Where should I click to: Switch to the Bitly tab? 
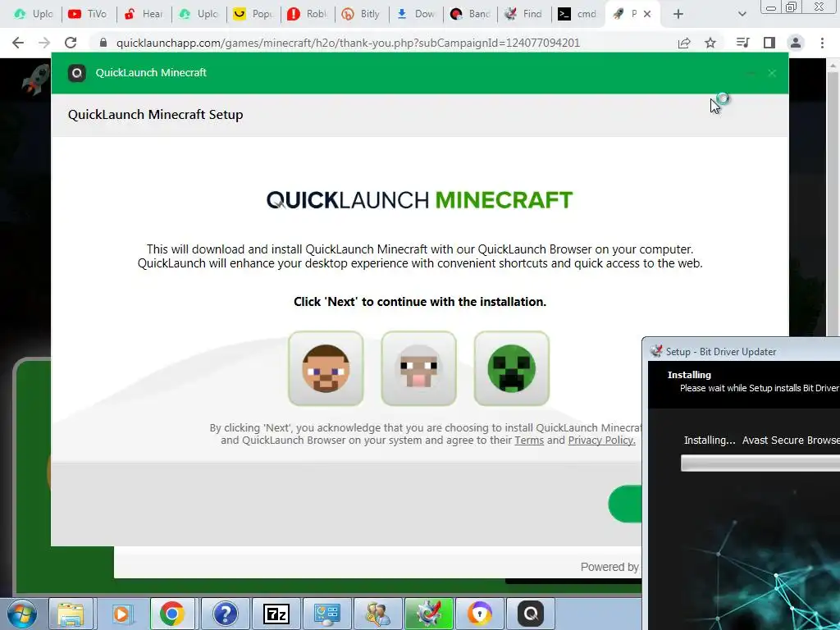362,15
